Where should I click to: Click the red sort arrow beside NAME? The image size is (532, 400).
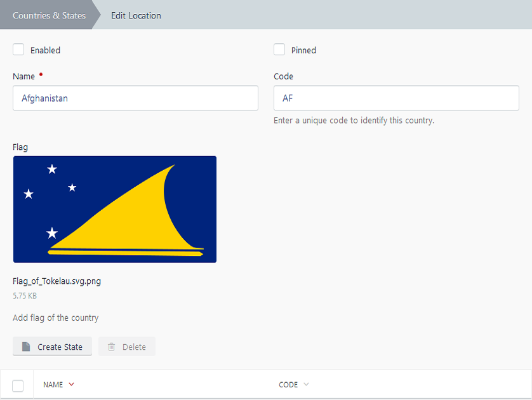(x=71, y=384)
